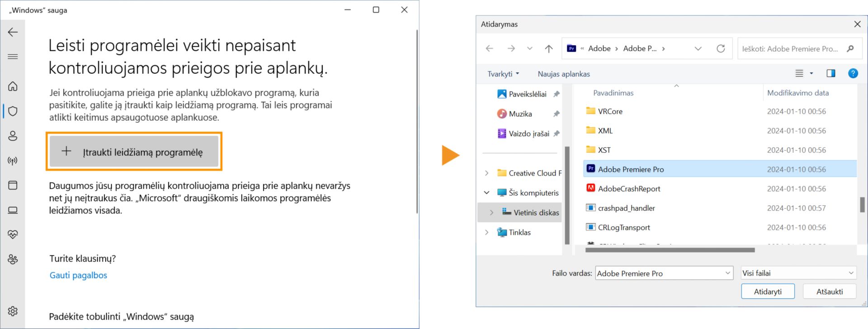Viewport: 868px width, 329px height.
Task: Open Firewall & network protection icon
Action: 13,161
